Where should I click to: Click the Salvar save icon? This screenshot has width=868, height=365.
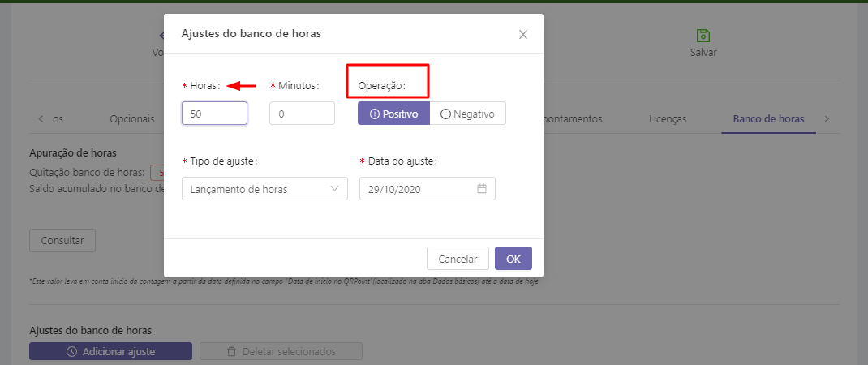pyautogui.click(x=703, y=36)
